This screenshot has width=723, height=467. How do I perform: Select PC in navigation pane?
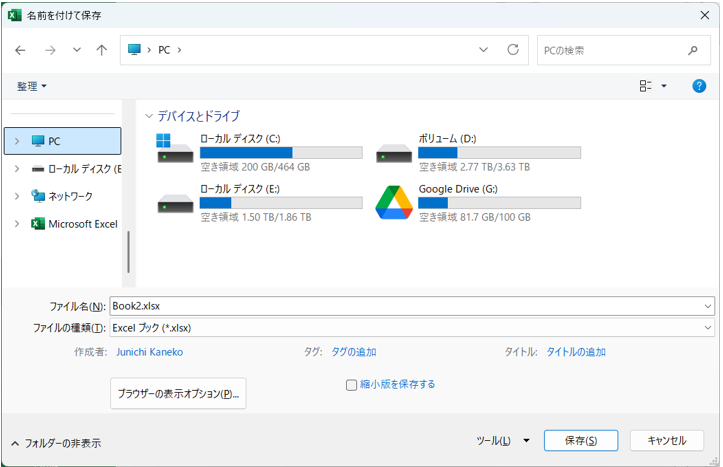[63, 141]
